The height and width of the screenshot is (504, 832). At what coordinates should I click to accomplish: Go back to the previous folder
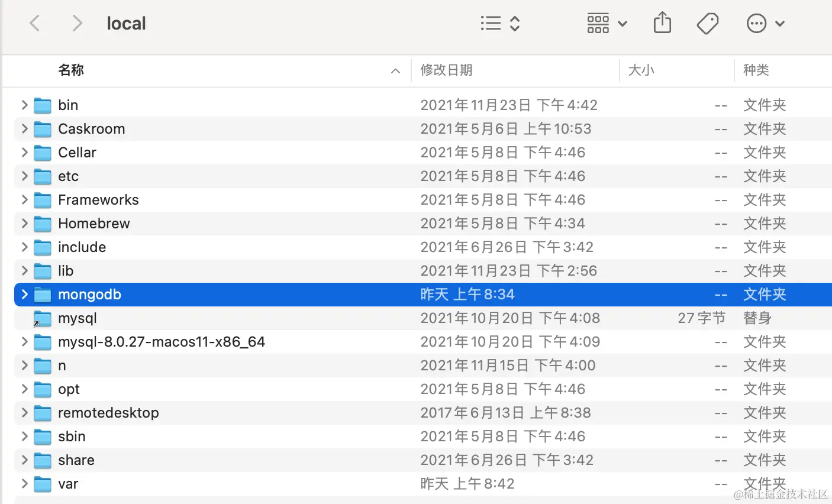pos(35,24)
